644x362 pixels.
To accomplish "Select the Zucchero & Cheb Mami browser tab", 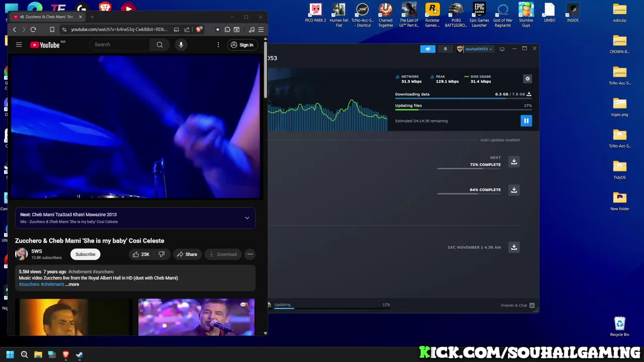I will pyautogui.click(x=48, y=17).
